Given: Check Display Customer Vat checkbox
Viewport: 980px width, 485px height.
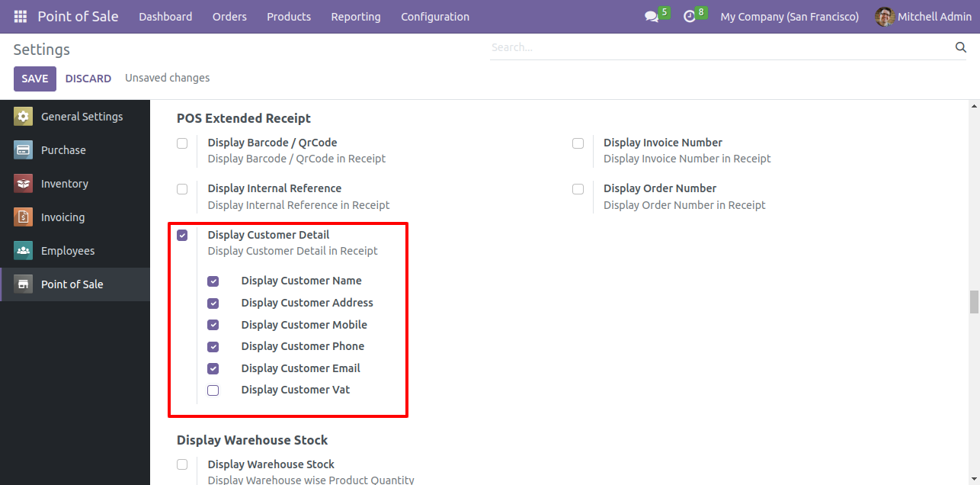Looking at the screenshot, I should point(213,390).
